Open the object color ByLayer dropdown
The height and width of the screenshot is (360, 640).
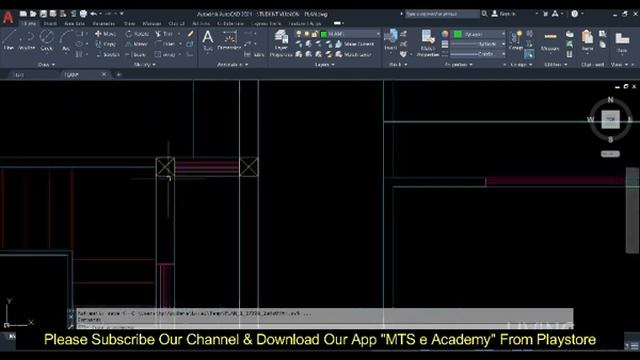click(479, 34)
